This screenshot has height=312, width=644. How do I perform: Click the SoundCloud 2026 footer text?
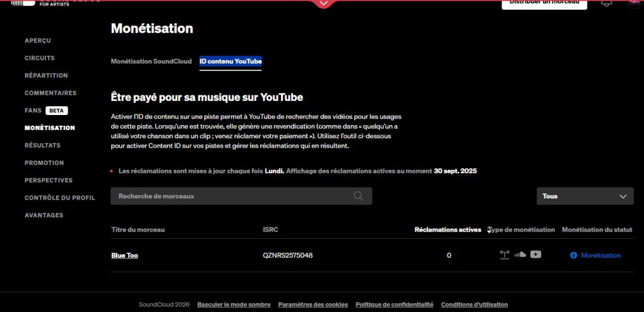click(x=164, y=304)
